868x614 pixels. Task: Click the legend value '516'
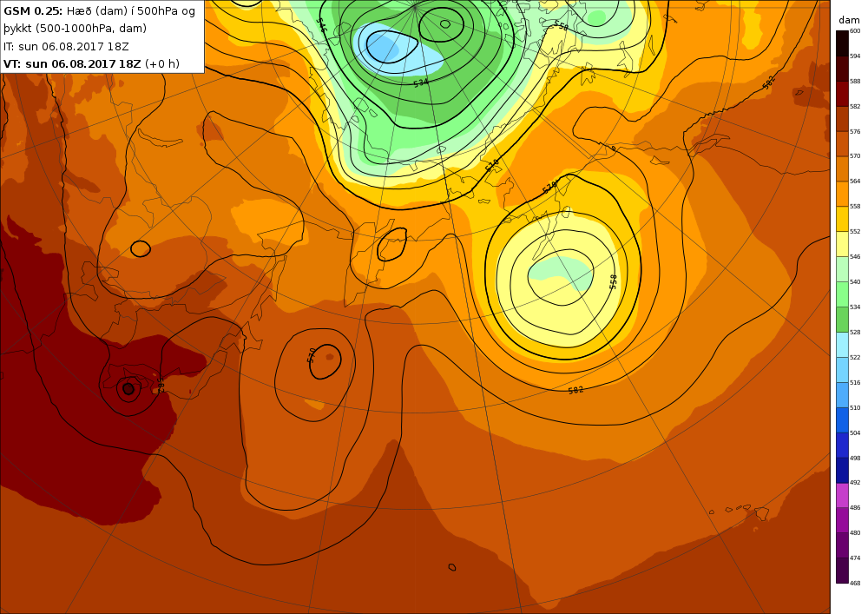855,383
